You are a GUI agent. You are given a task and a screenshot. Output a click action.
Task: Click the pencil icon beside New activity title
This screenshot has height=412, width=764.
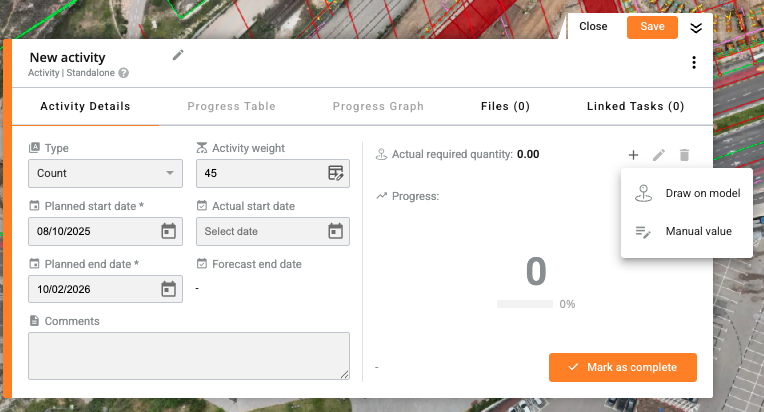point(178,55)
